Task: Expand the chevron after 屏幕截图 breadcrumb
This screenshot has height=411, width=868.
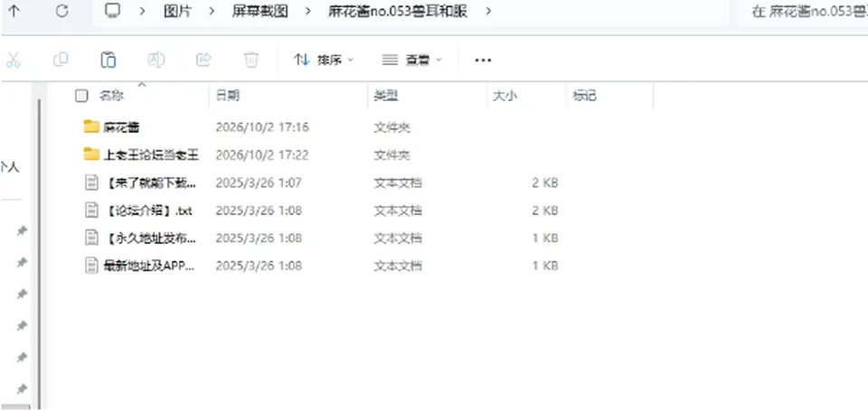Action: 307,11
